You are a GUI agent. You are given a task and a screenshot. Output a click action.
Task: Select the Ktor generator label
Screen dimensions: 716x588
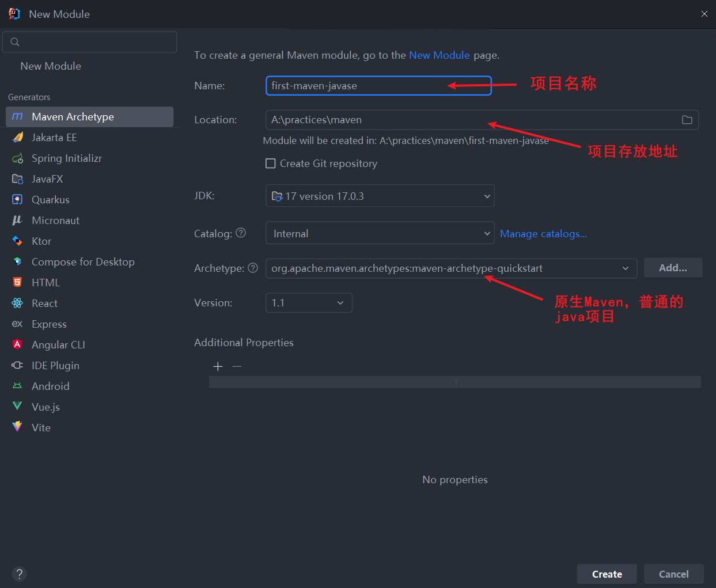41,241
